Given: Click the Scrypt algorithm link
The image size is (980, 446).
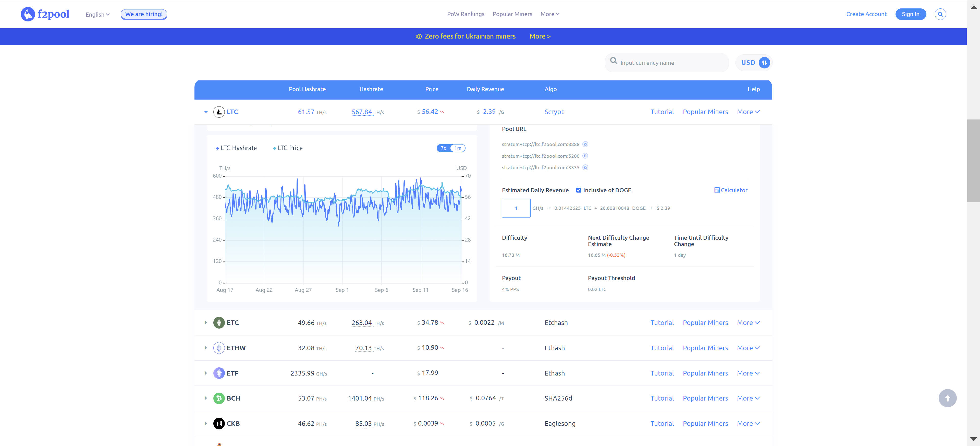Looking at the screenshot, I should 554,112.
